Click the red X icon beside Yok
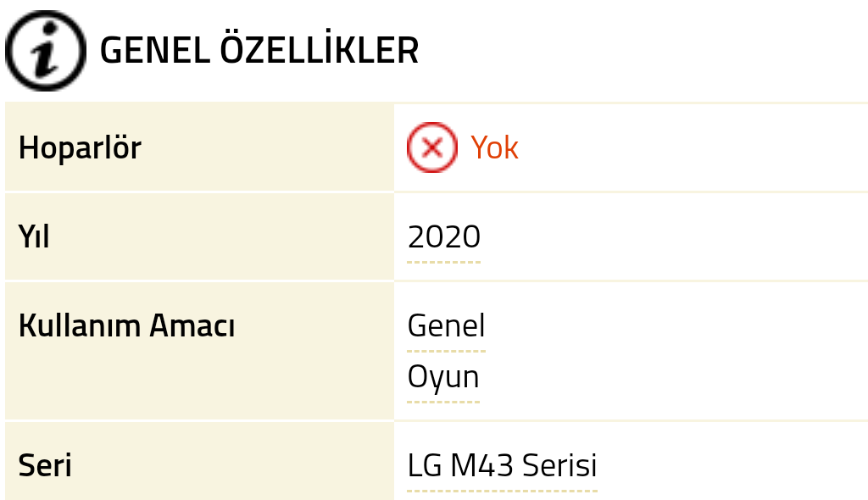This screenshot has width=868, height=500. 432,148
